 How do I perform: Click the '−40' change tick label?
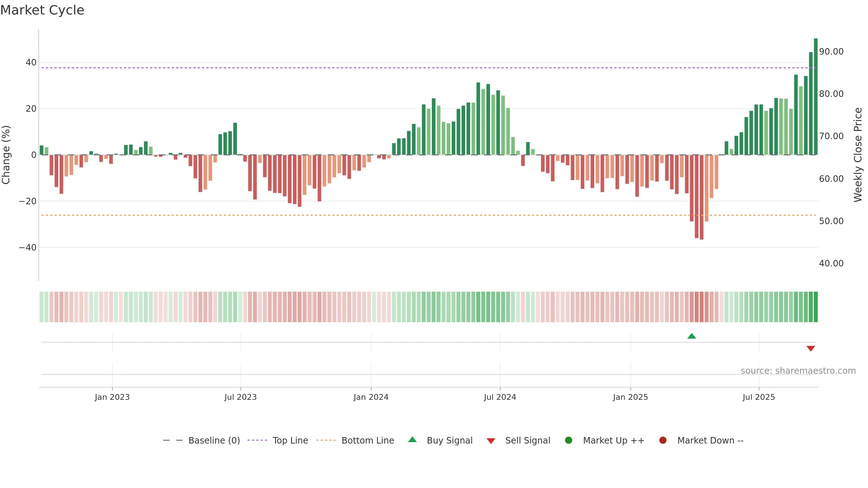coord(27,248)
